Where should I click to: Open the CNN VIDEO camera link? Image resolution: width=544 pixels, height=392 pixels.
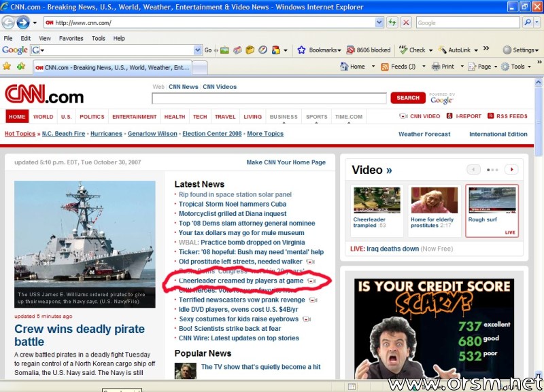(x=420, y=116)
